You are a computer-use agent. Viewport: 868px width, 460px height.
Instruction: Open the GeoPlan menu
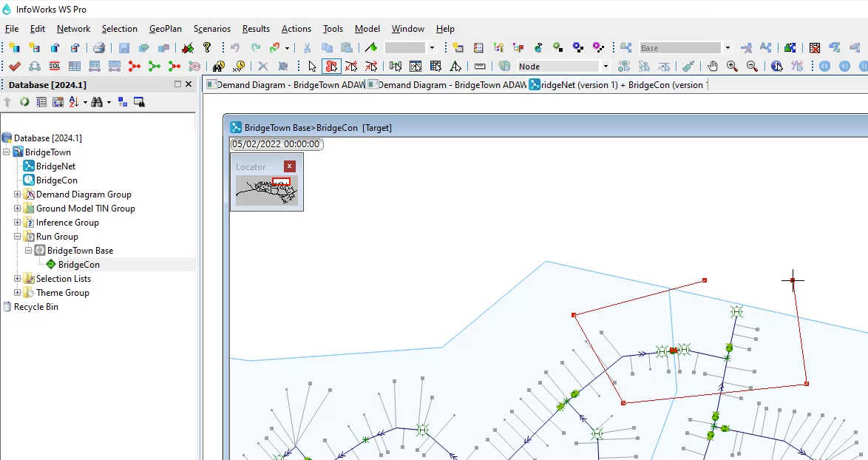point(166,29)
